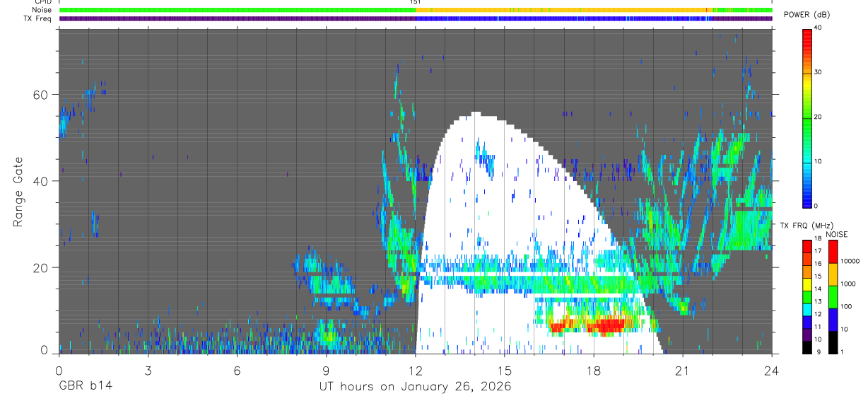Click the "15" UT hour axis tick
The image size is (868, 401).
coord(505,370)
